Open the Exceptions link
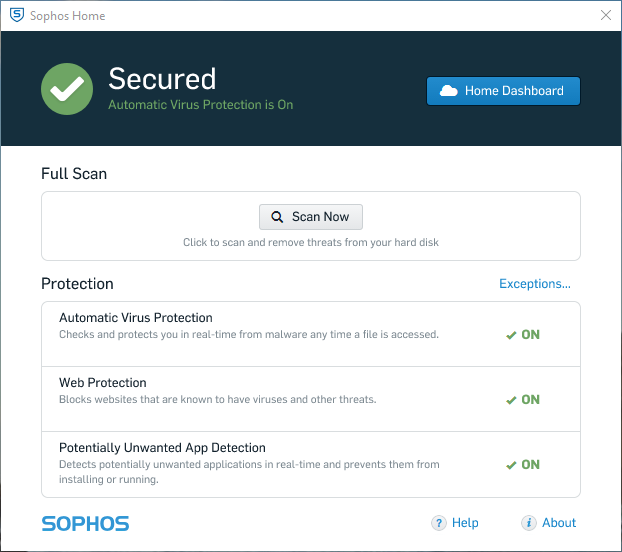 click(x=535, y=284)
